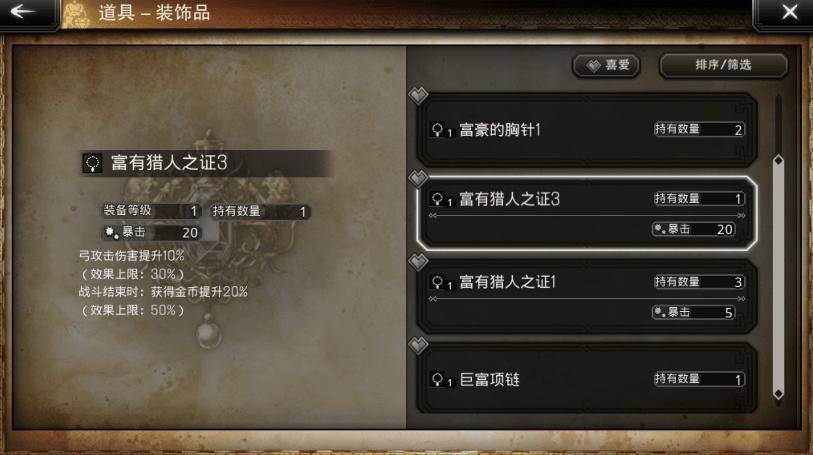Click accessory icon in detail title 富有猎人之证3

[x=93, y=163]
